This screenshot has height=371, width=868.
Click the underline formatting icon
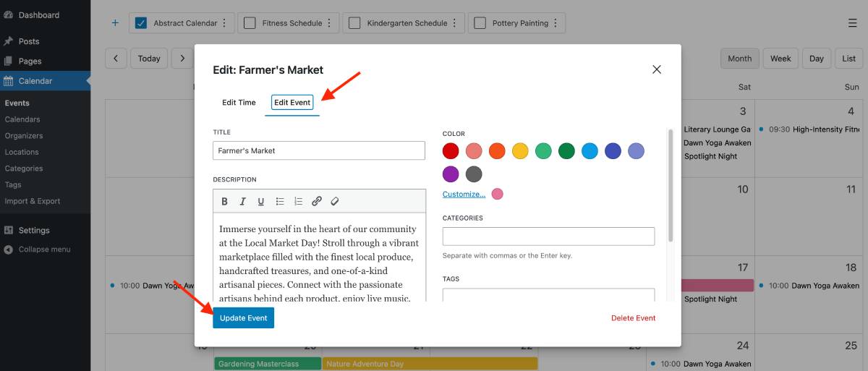pos(261,202)
